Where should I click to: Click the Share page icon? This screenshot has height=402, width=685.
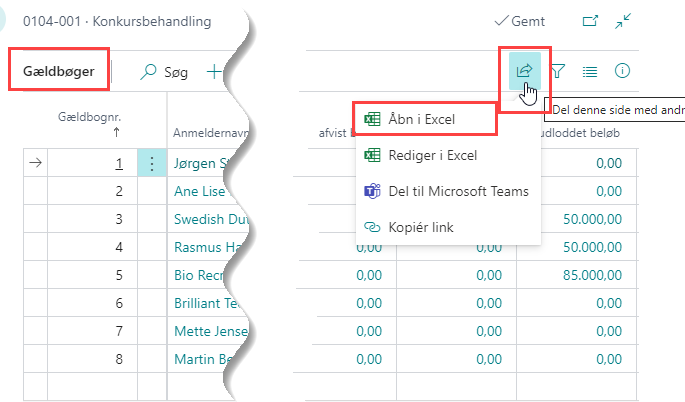coord(523,71)
